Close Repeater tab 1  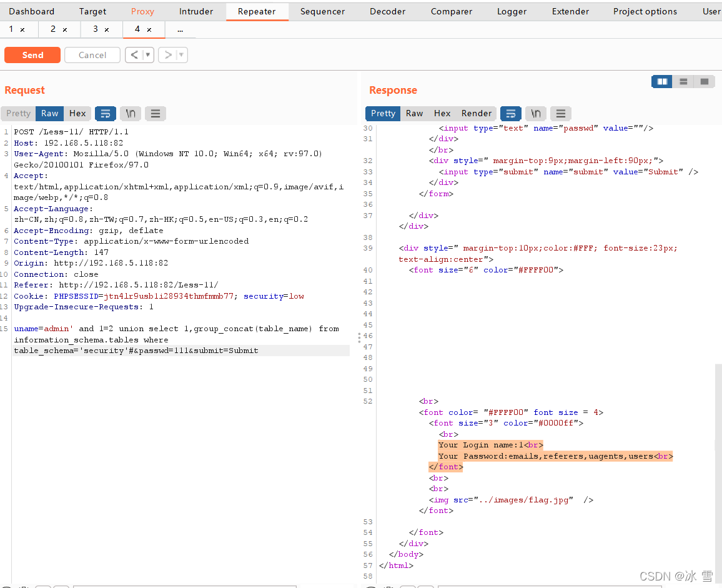22,30
